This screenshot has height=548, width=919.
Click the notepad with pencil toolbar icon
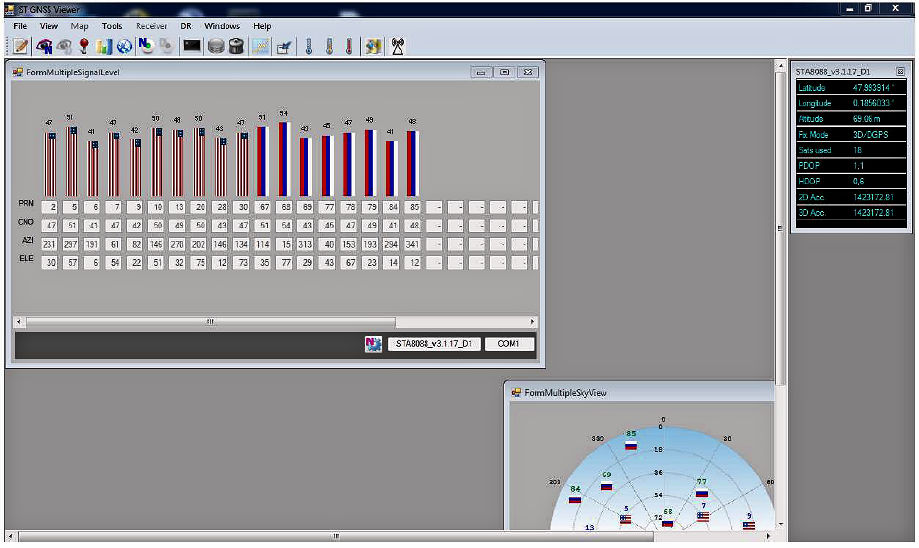20,46
